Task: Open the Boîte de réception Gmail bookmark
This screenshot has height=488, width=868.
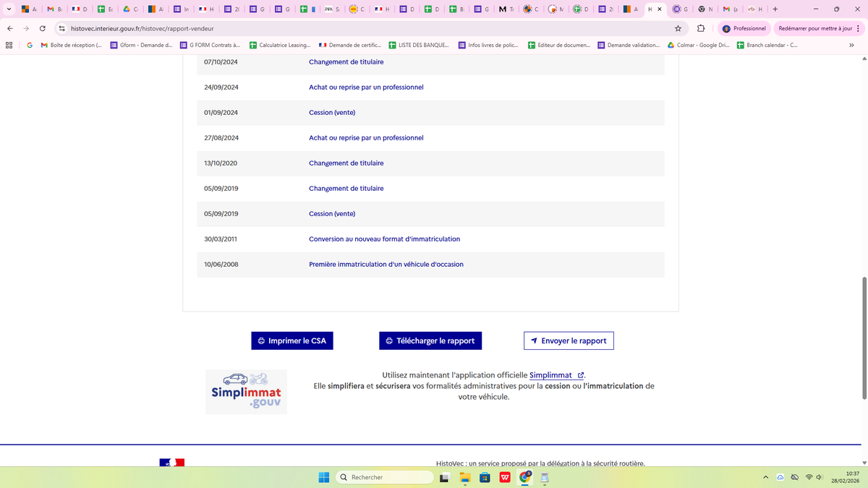Action: [x=71, y=45]
